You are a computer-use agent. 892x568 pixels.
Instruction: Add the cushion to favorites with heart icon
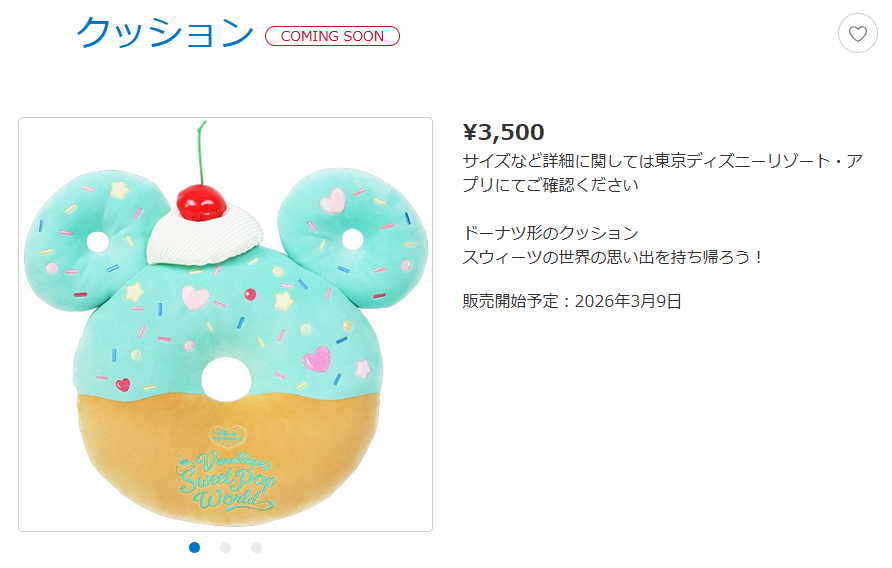[x=857, y=34]
